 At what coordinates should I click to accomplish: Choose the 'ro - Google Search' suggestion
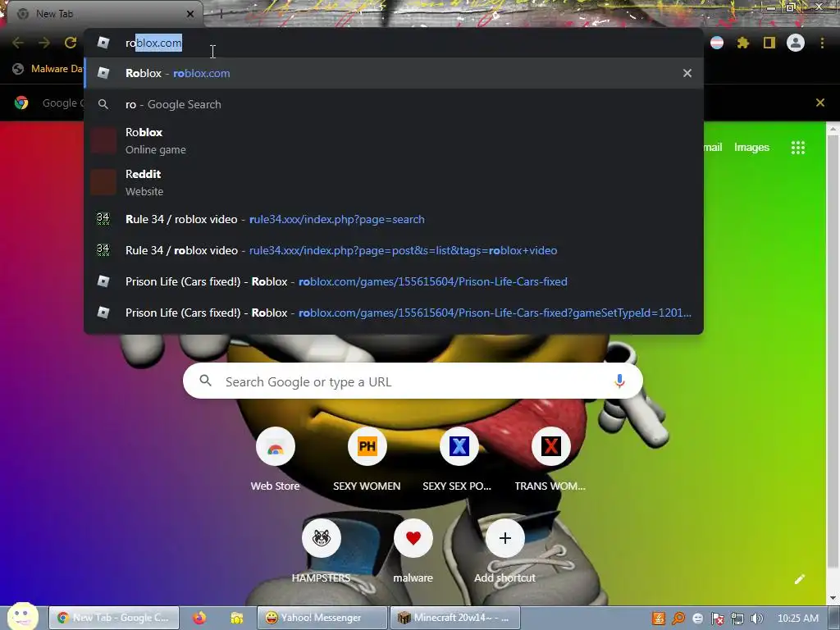pos(394,104)
